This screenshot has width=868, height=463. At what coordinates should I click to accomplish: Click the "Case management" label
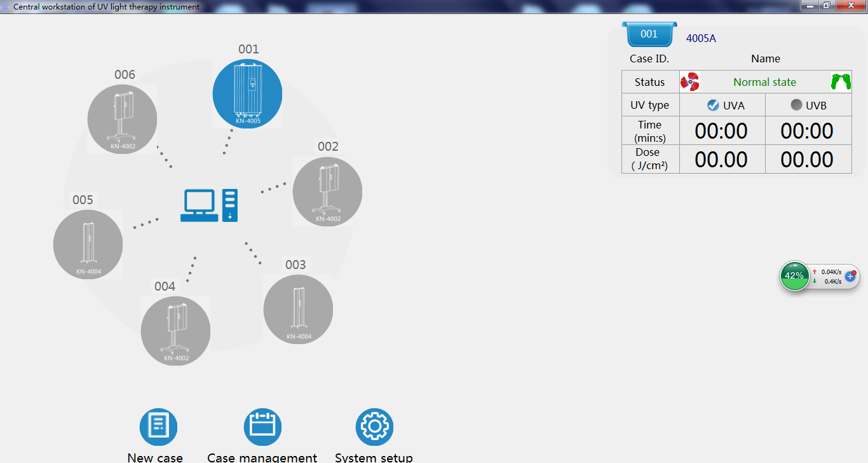262,458
